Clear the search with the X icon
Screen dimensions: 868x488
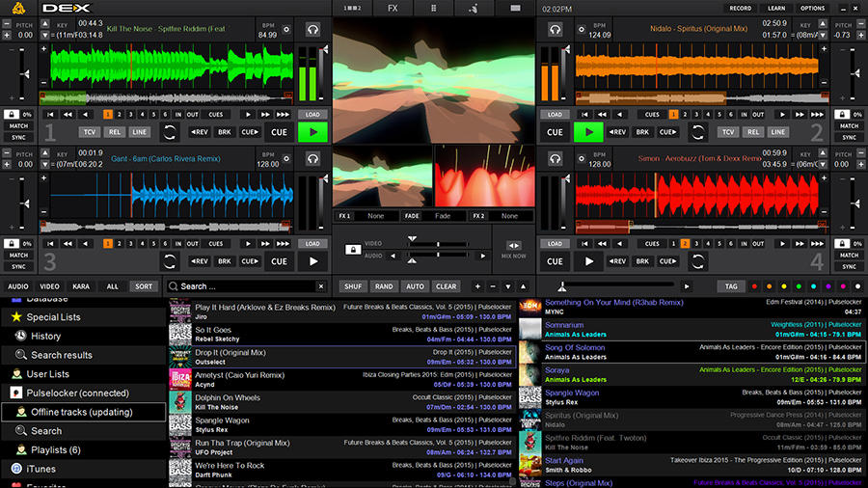pyautogui.click(x=321, y=286)
